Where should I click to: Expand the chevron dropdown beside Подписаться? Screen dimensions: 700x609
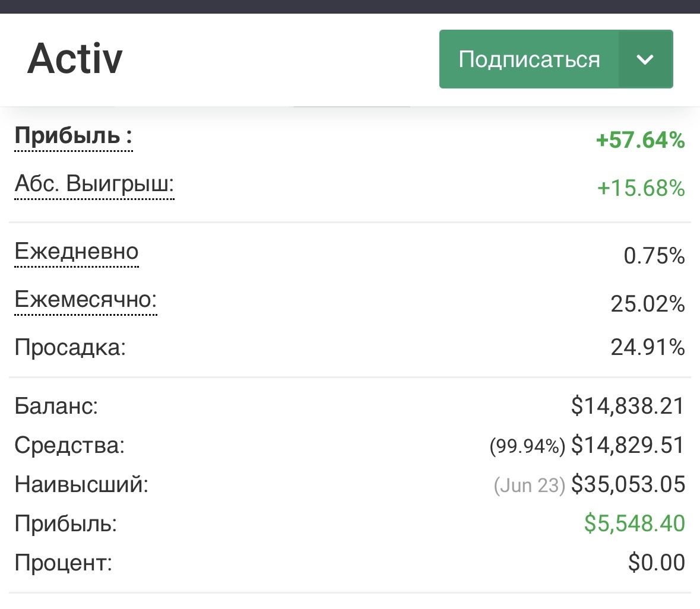click(x=645, y=59)
